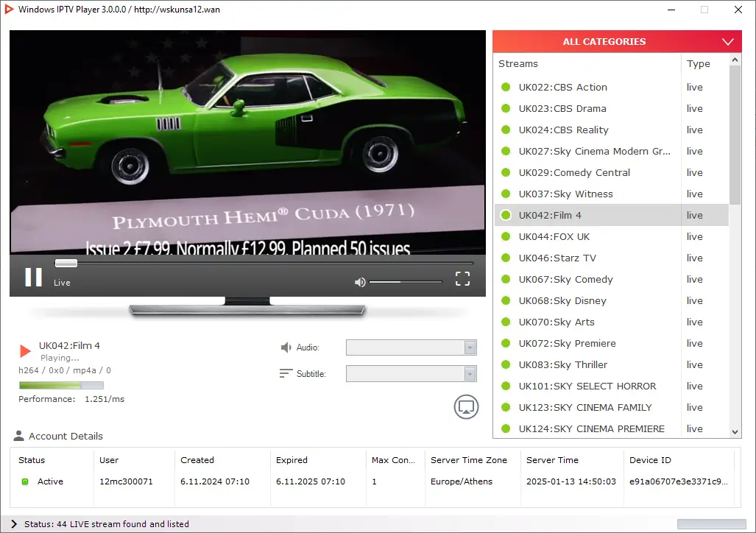Viewport: 756px width, 533px height.
Task: Select the UK029:Comedy Central stream
Action: click(x=612, y=172)
